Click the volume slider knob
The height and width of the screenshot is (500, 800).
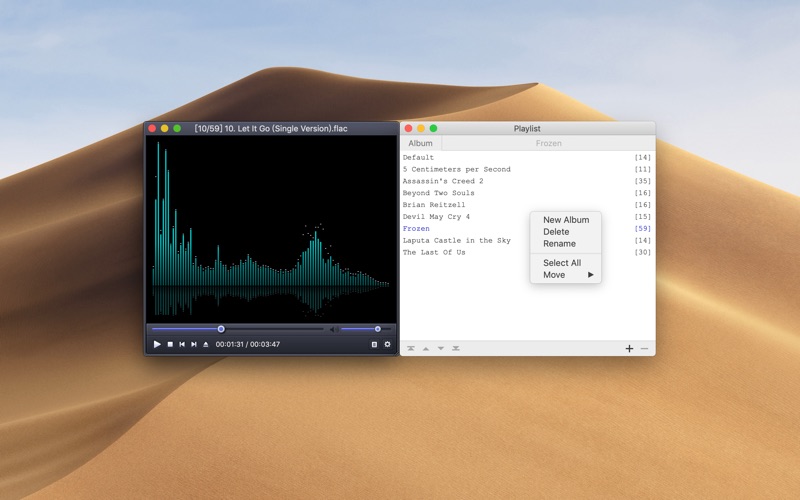pos(377,329)
